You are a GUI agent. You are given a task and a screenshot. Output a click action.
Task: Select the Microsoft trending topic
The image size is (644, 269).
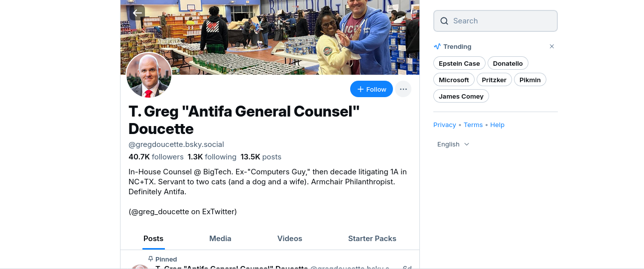pyautogui.click(x=454, y=80)
